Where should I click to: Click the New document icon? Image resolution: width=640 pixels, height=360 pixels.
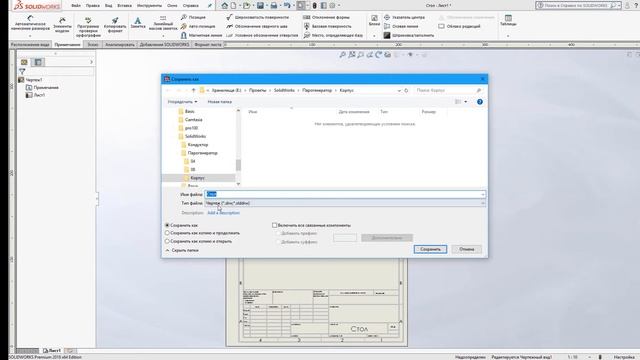pyautogui.click(x=233, y=5)
